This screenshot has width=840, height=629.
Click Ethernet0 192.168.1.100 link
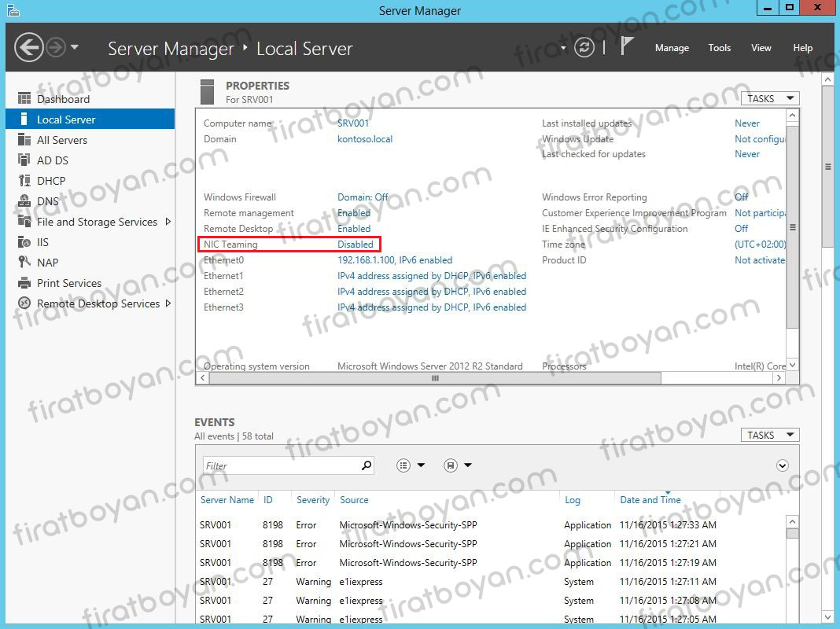pos(395,259)
